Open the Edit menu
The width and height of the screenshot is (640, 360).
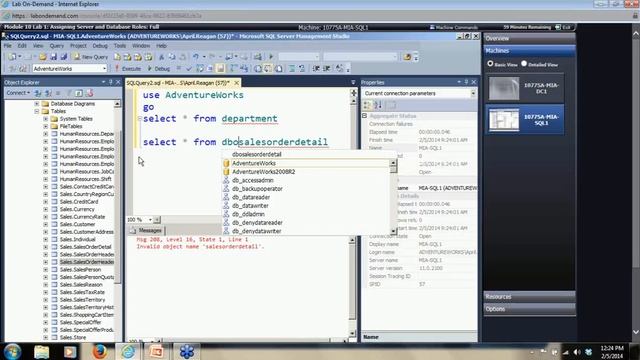point(22,46)
